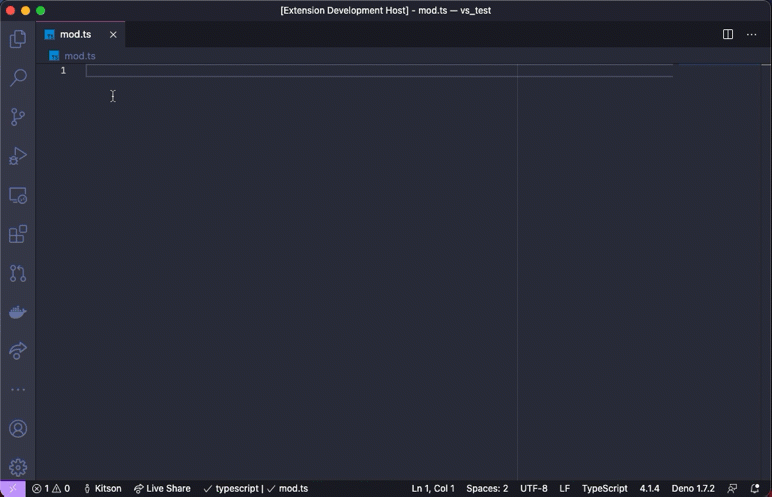
Task: Close the mod.ts tab
Action: pos(113,34)
